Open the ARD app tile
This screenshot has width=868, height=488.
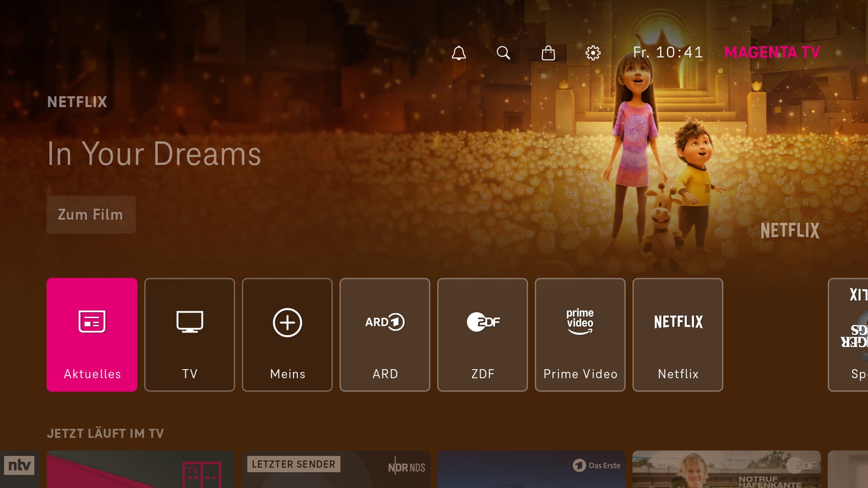click(385, 334)
